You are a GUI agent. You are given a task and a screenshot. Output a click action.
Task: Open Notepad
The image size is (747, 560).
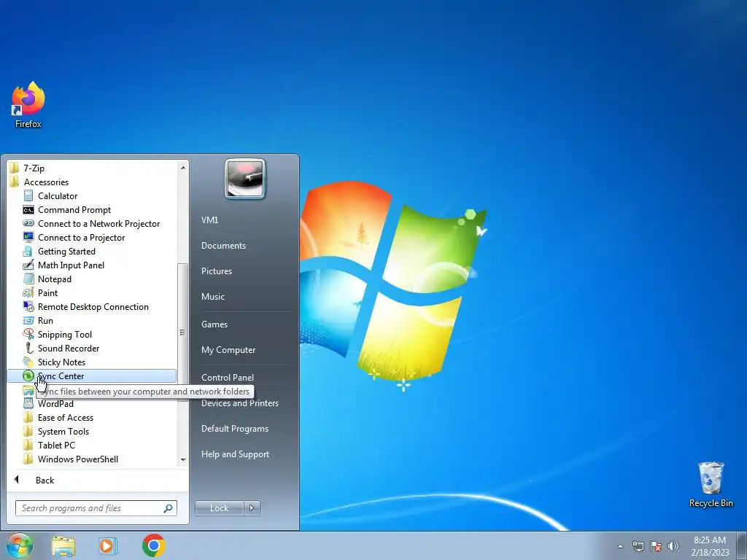(54, 279)
